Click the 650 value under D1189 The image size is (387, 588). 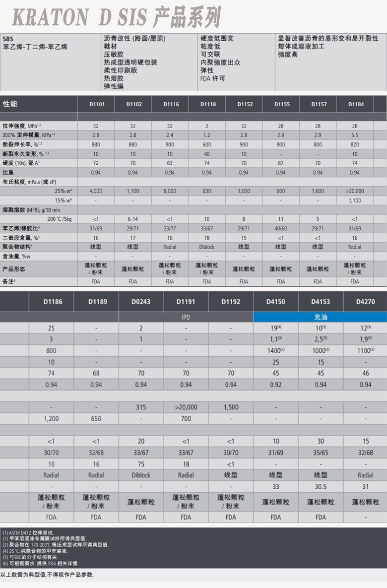(x=96, y=418)
